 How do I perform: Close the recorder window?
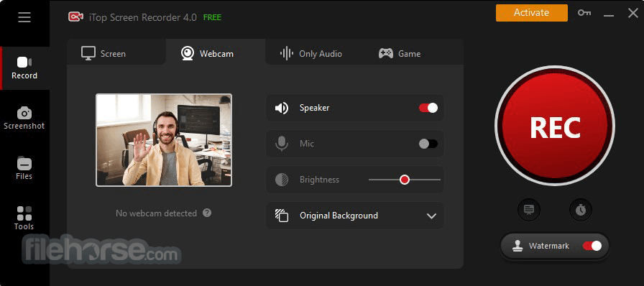[x=633, y=13]
